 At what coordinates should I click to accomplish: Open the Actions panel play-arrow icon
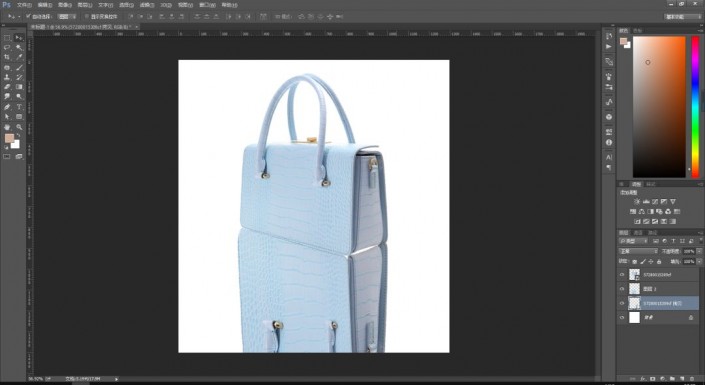(x=609, y=46)
